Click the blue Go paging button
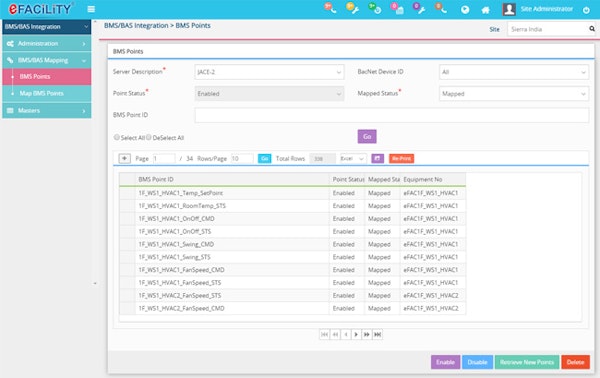 [264, 158]
